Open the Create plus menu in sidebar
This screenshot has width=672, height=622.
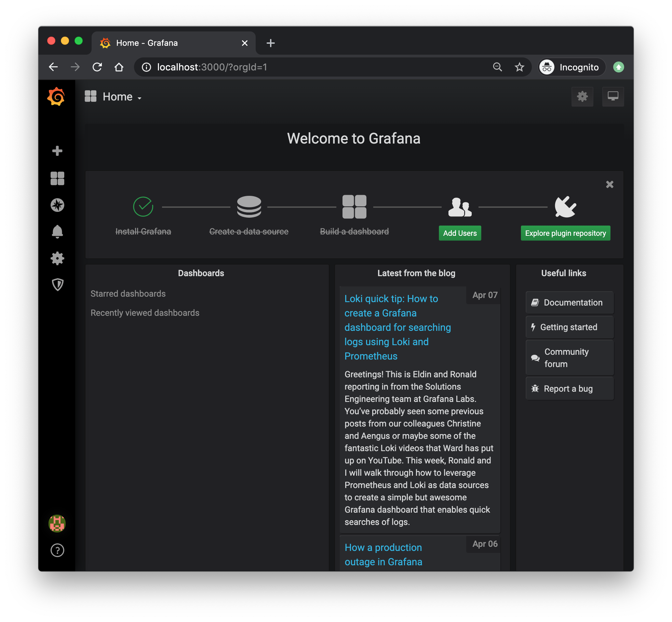click(57, 151)
